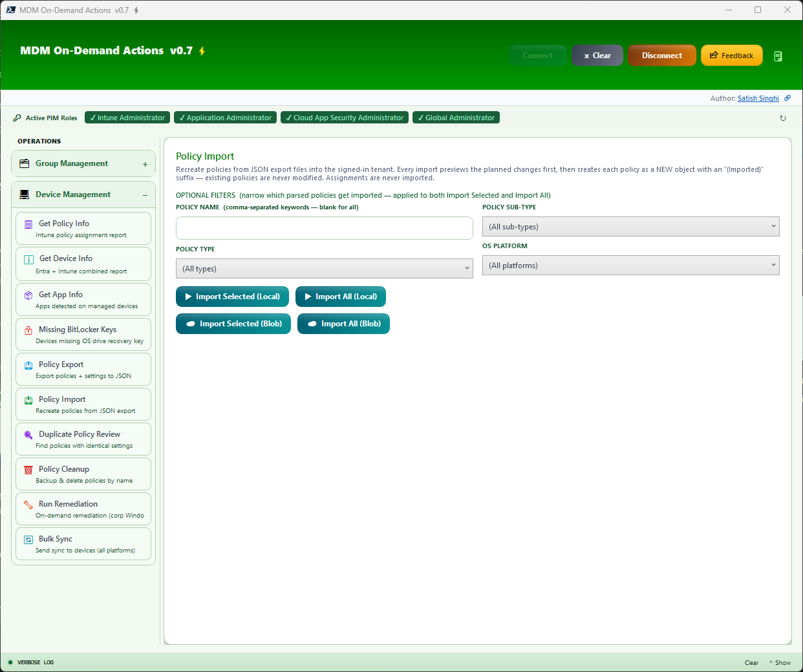803x672 pixels.
Task: Clear the verbose log
Action: pyautogui.click(x=751, y=663)
